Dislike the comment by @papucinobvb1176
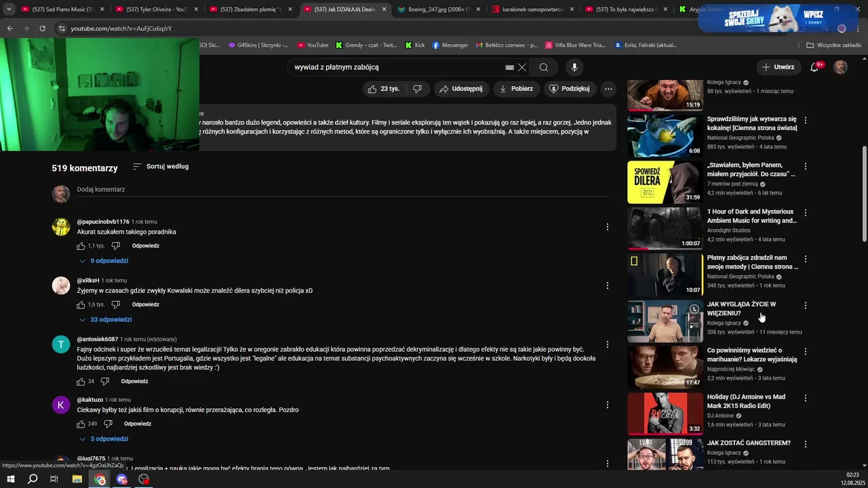 point(115,246)
